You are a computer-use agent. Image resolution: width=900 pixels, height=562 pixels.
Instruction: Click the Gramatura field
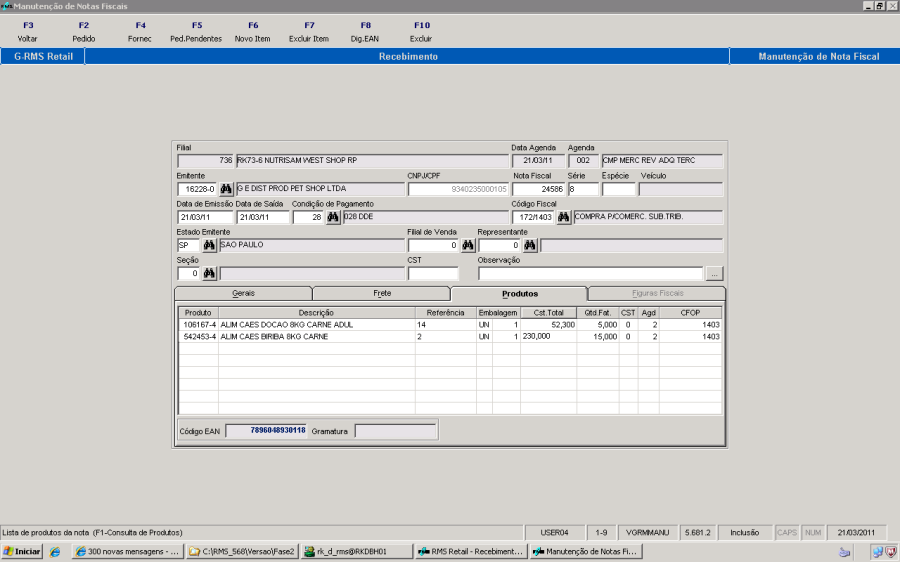(395, 431)
